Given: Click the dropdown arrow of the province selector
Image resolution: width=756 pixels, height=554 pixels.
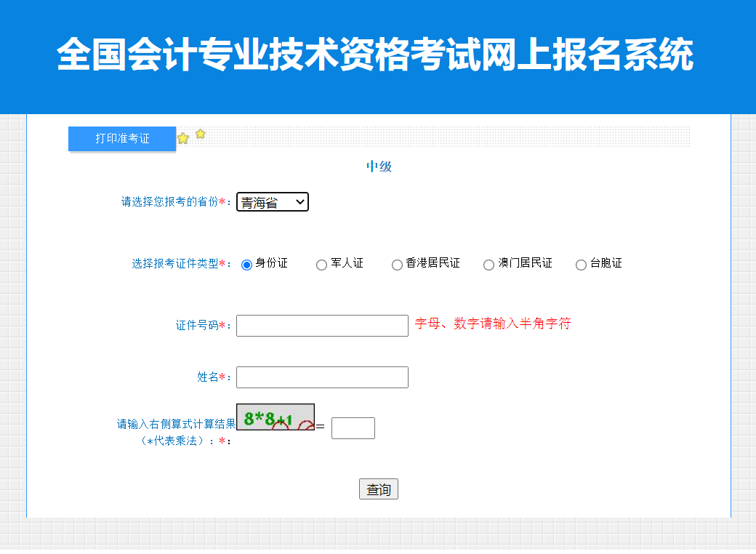Looking at the screenshot, I should 299,201.
